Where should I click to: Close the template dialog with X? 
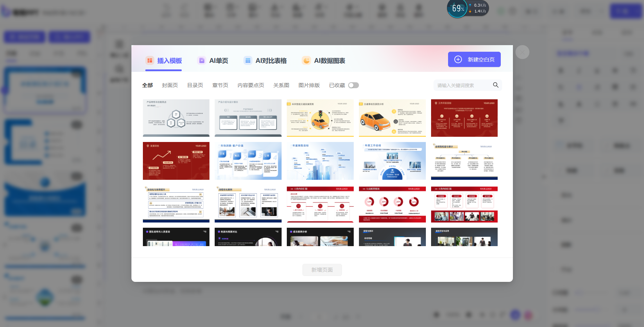(522, 52)
